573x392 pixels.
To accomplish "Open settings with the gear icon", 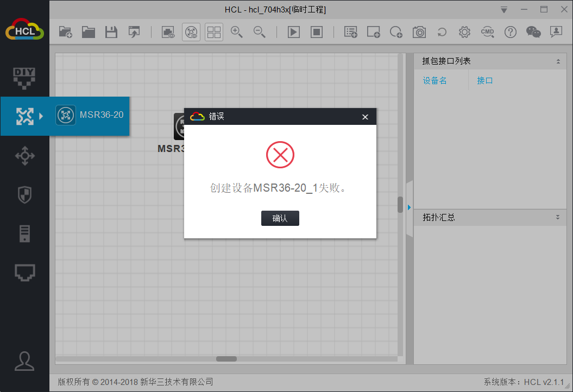I will [x=464, y=32].
